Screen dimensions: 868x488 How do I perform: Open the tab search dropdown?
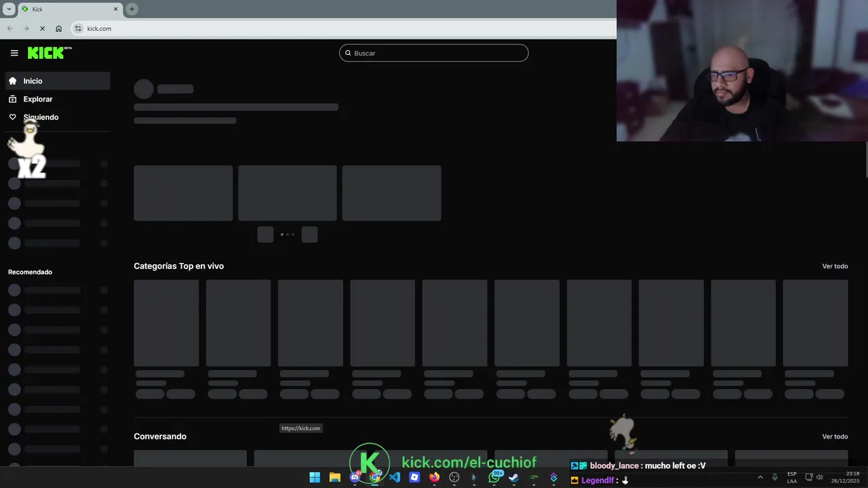point(9,9)
